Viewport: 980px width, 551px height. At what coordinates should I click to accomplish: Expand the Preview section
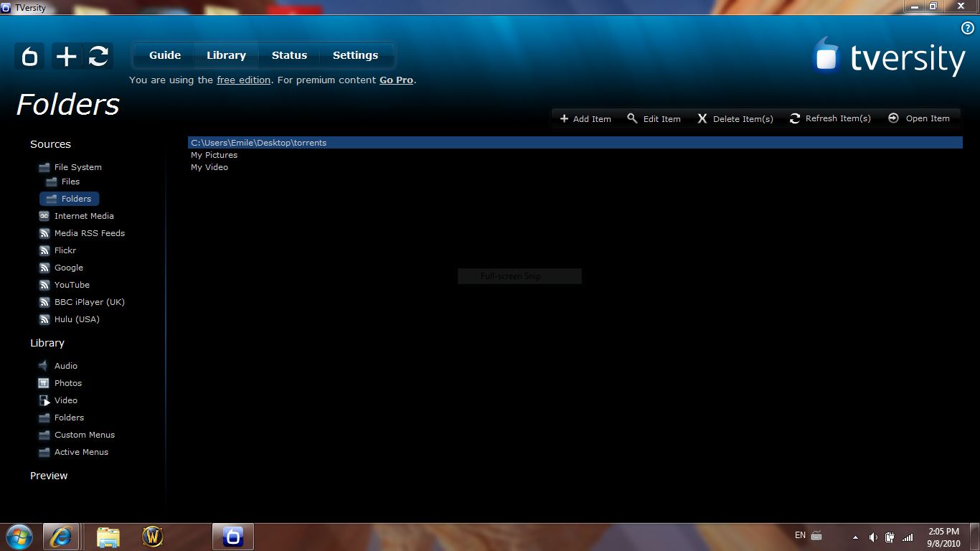(49, 476)
